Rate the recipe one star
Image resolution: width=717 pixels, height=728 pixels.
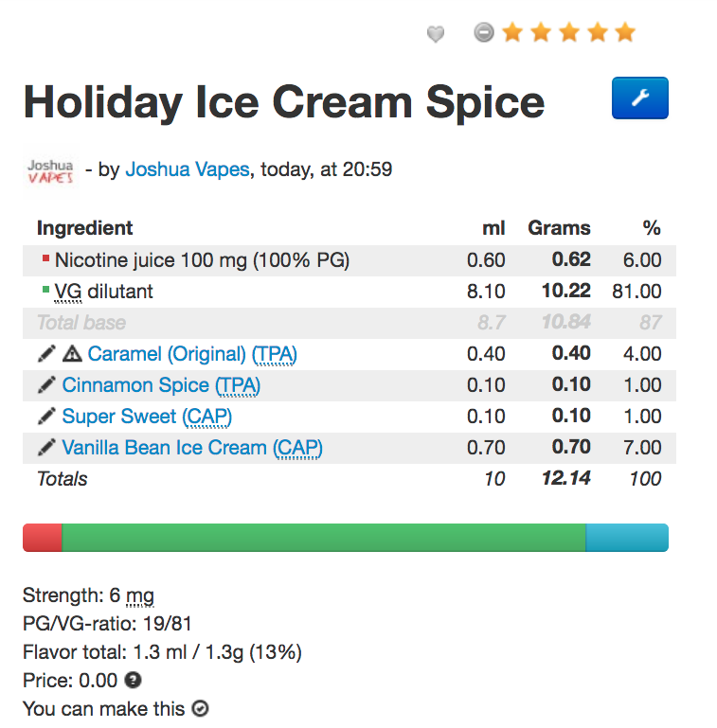[512, 33]
